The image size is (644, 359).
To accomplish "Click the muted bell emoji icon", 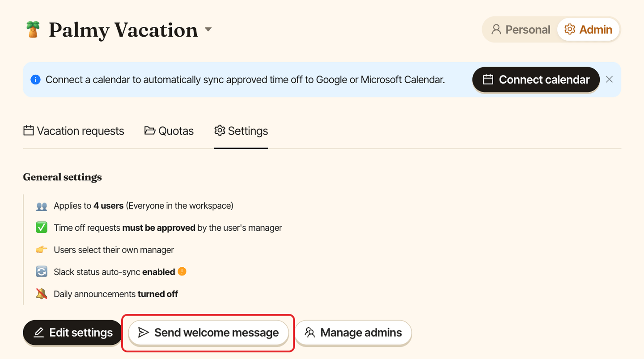I will click(x=42, y=294).
